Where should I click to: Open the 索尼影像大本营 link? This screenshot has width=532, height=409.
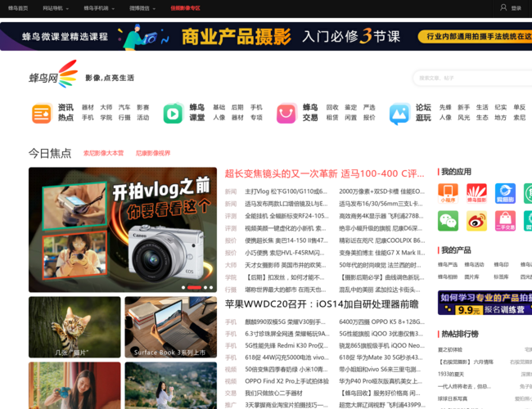point(103,153)
